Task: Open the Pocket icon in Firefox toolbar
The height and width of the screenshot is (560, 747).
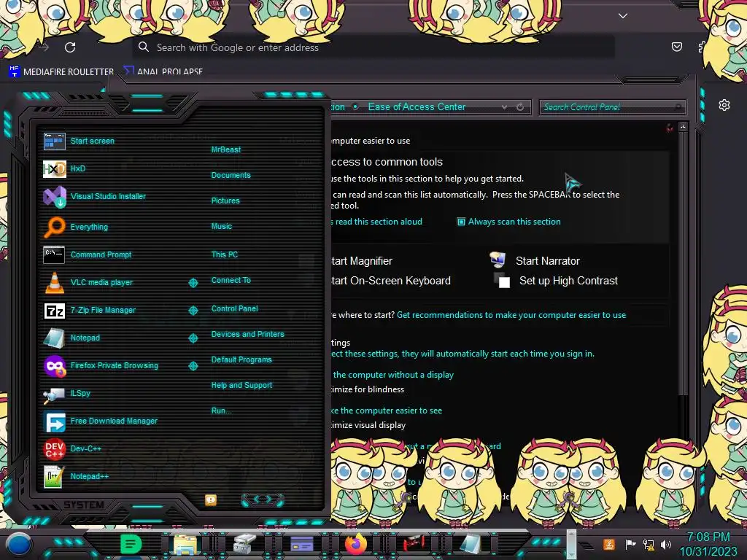Action: point(676,47)
